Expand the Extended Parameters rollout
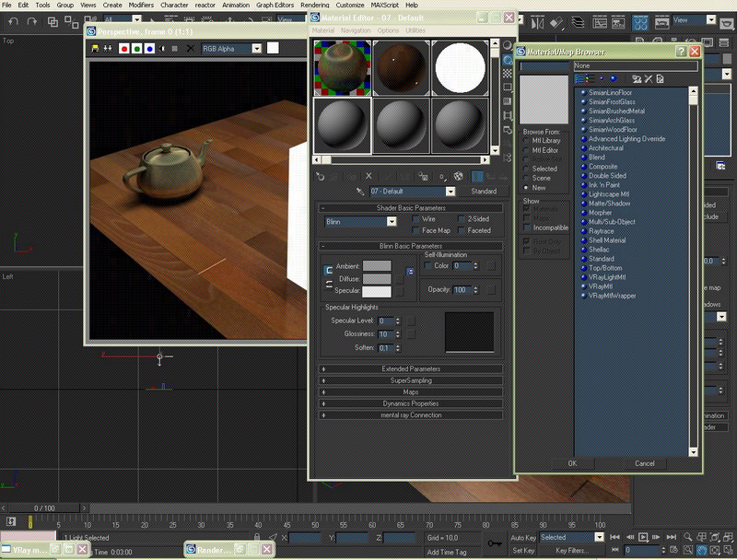The width and height of the screenshot is (737, 560). coord(411,368)
